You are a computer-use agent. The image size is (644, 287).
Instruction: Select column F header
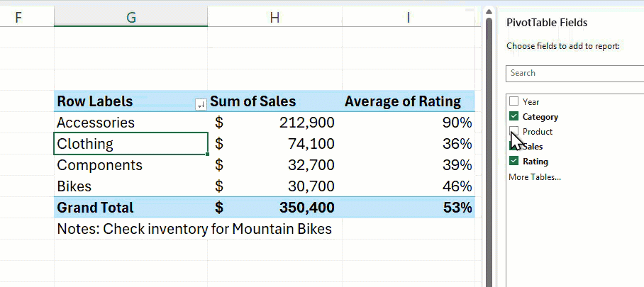[18, 17]
